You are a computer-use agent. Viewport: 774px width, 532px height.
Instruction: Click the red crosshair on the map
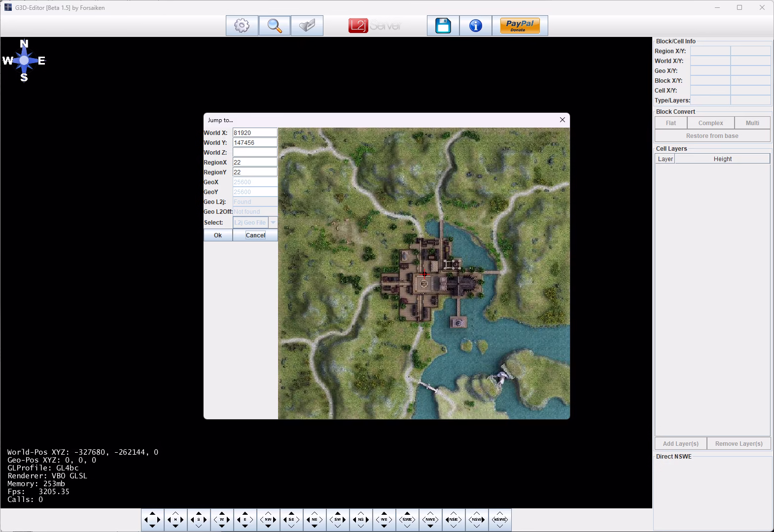(x=424, y=274)
